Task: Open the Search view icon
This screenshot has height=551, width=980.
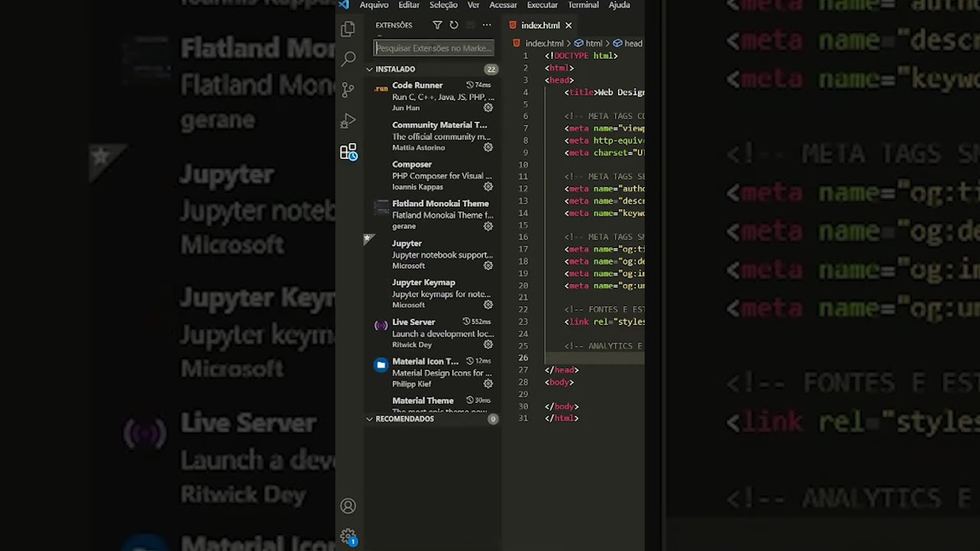Action: 348,59
